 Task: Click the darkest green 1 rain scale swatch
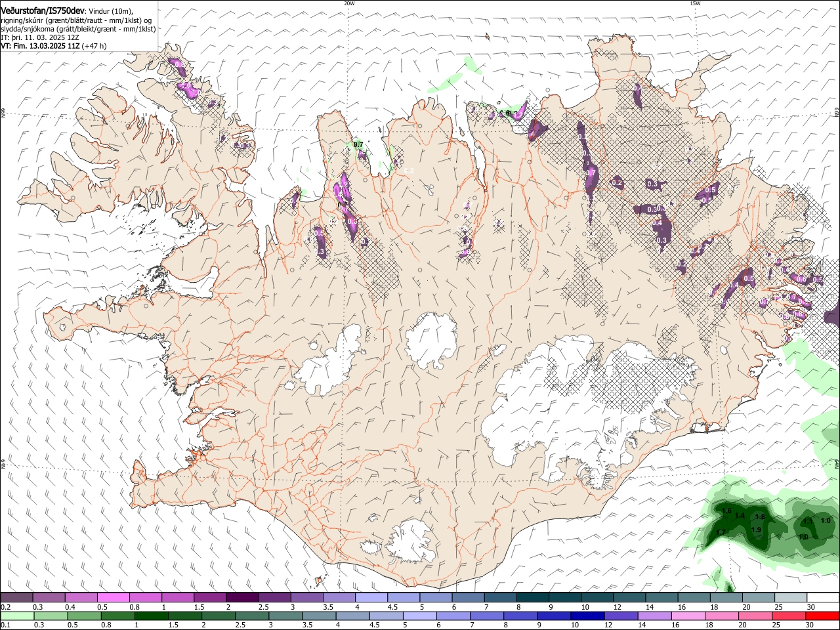click(x=151, y=616)
